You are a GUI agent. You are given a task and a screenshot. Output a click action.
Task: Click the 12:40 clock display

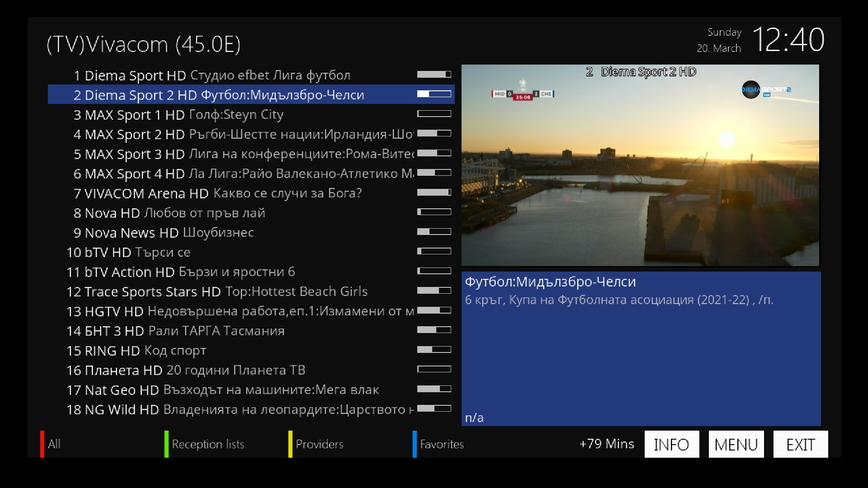tap(788, 40)
